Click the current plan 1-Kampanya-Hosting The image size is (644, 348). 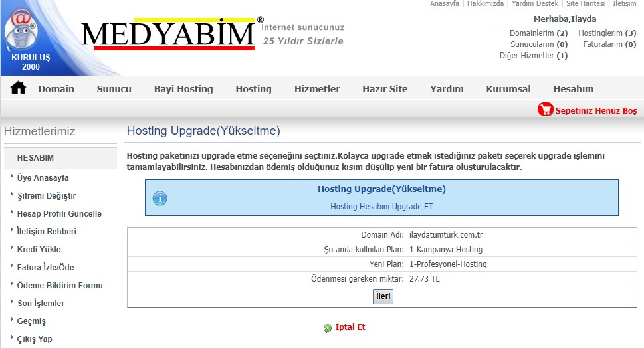[446, 250]
